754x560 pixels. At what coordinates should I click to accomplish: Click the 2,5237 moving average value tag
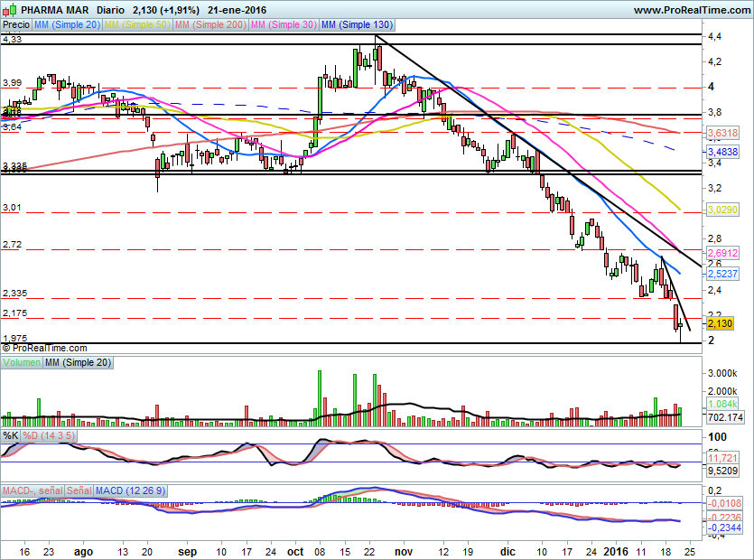(722, 274)
